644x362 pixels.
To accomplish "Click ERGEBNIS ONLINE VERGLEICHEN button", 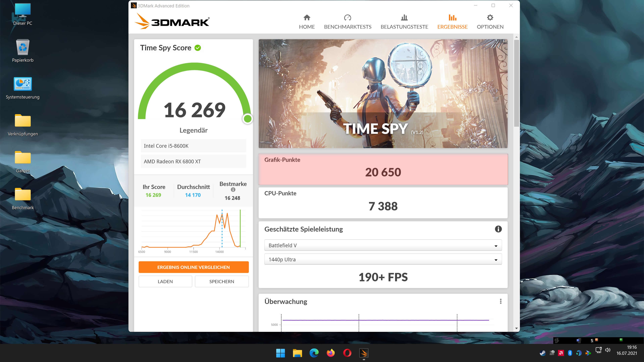I will pyautogui.click(x=194, y=267).
